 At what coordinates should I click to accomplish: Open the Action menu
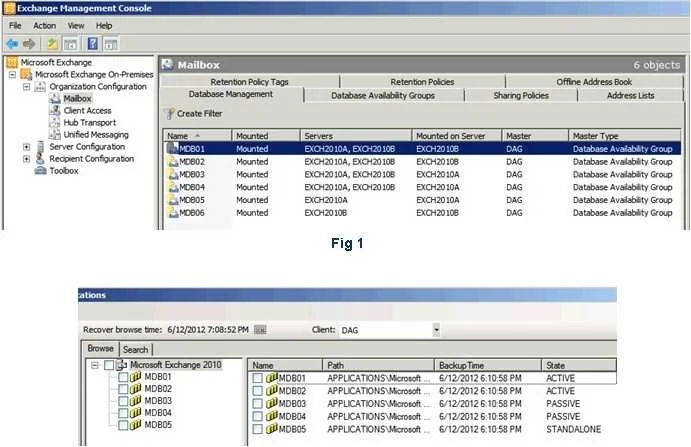[x=45, y=26]
